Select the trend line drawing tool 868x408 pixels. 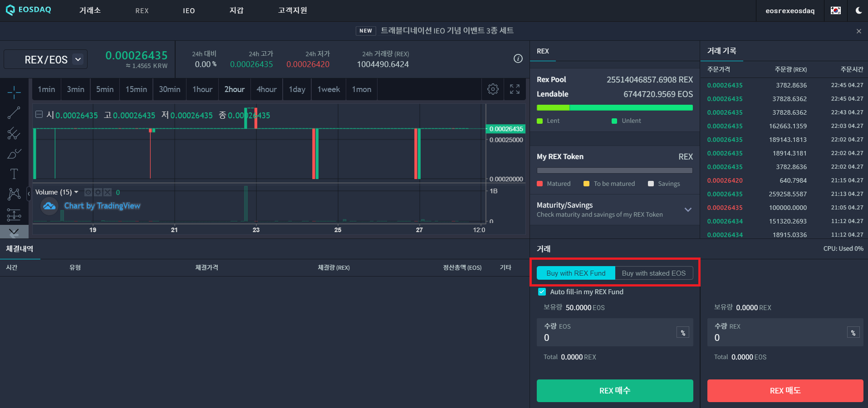(x=14, y=113)
